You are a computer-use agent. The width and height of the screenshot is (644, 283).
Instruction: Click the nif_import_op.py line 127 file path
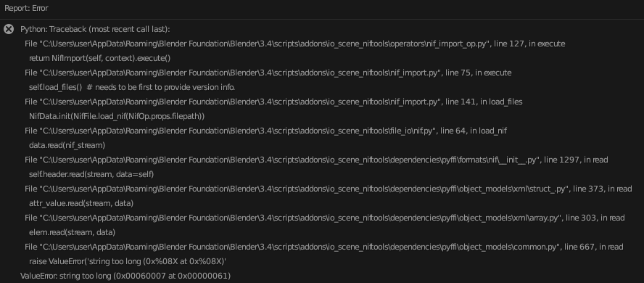pyautogui.click(x=295, y=44)
